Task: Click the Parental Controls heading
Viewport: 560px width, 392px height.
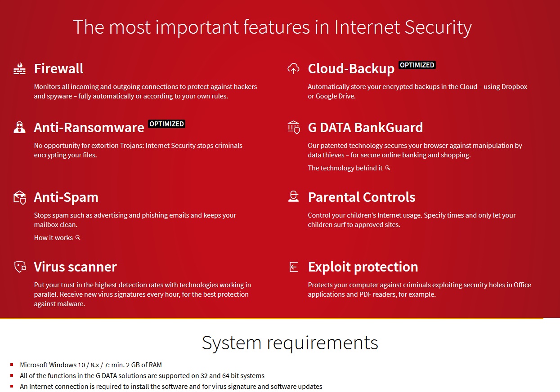Action: coord(362,197)
